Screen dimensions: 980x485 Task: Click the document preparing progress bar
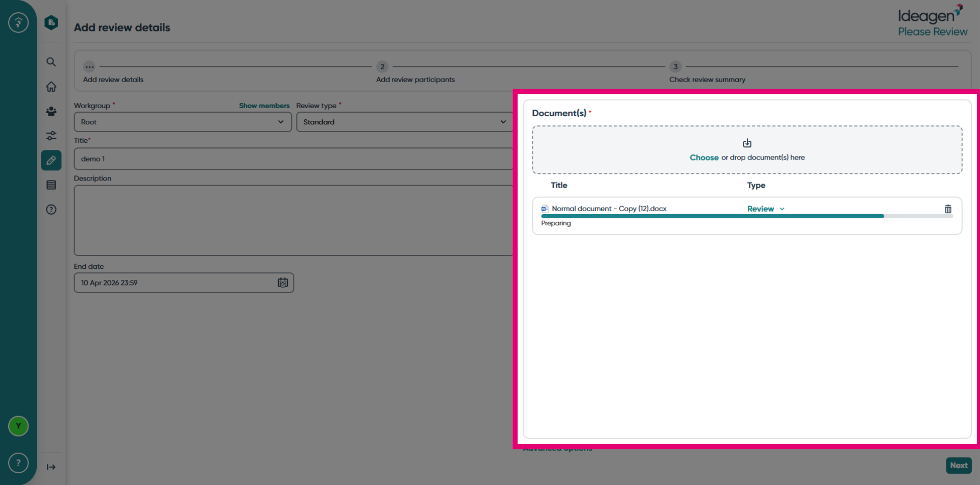tap(747, 216)
